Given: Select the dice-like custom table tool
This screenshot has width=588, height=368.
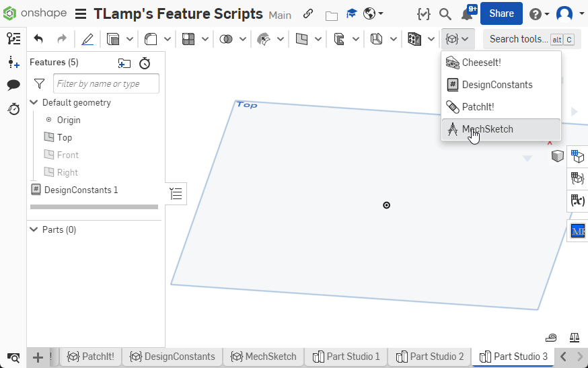Looking at the screenshot, I should [414, 39].
